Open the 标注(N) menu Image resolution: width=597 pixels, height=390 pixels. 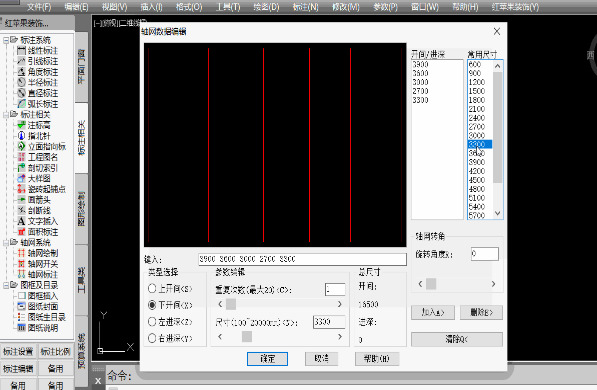[305, 7]
